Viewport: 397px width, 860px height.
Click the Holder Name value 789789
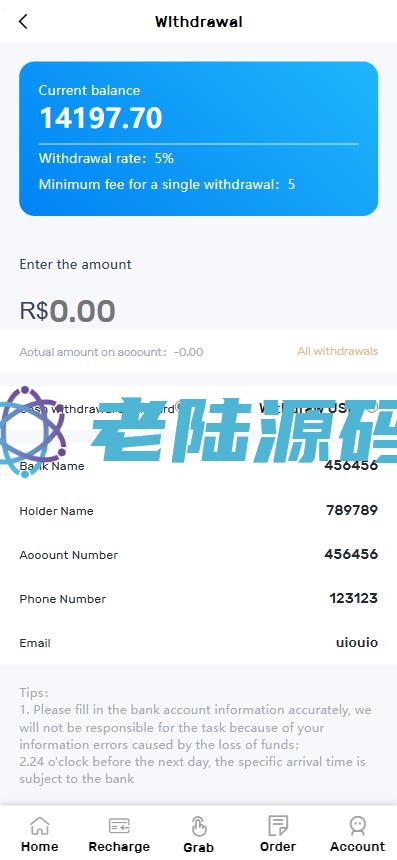(352, 510)
